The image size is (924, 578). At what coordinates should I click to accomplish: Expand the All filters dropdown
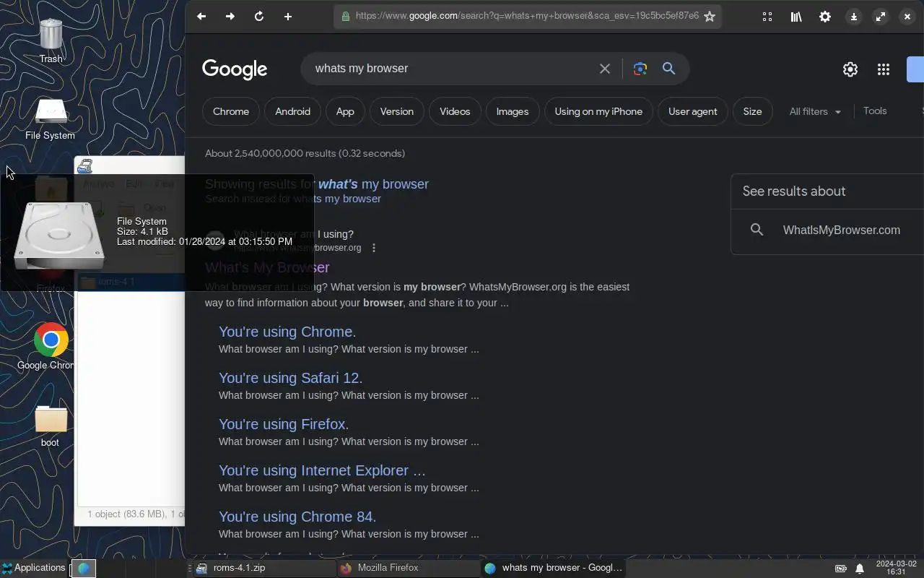(815, 111)
